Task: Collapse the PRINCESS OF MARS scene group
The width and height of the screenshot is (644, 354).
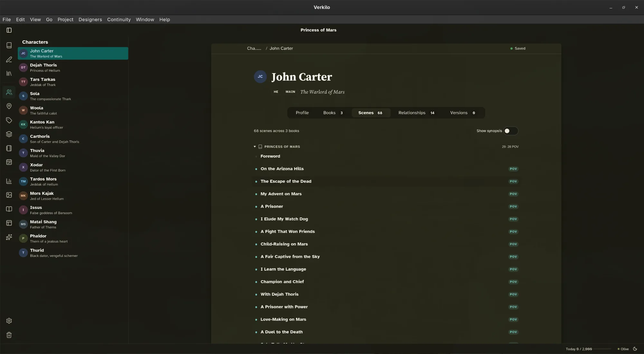Action: click(x=255, y=147)
